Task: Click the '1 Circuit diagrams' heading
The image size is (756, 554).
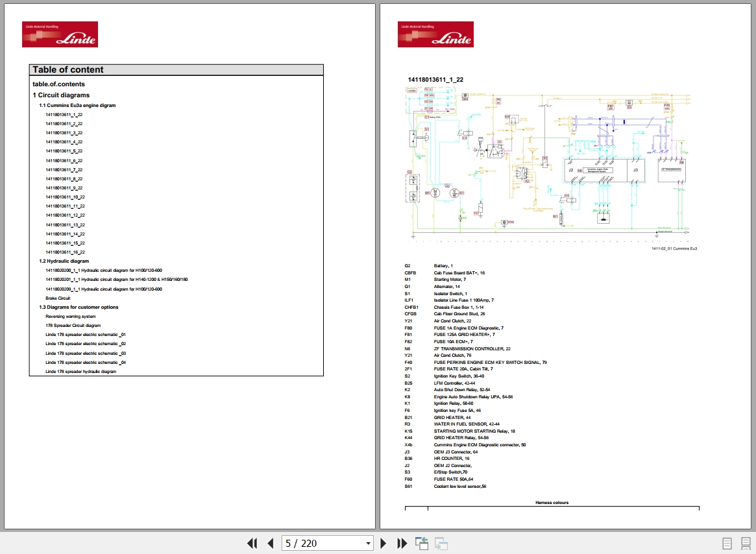Action: [61, 95]
